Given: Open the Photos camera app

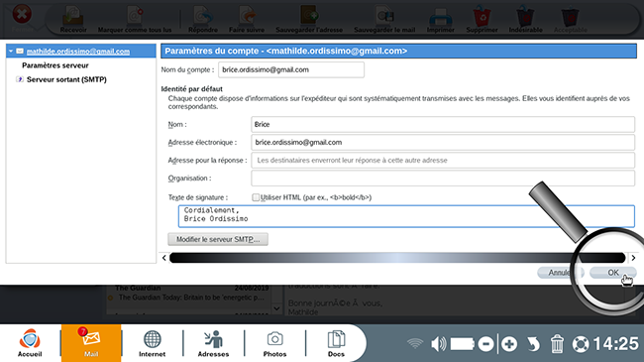Looking at the screenshot, I should 274,343.
